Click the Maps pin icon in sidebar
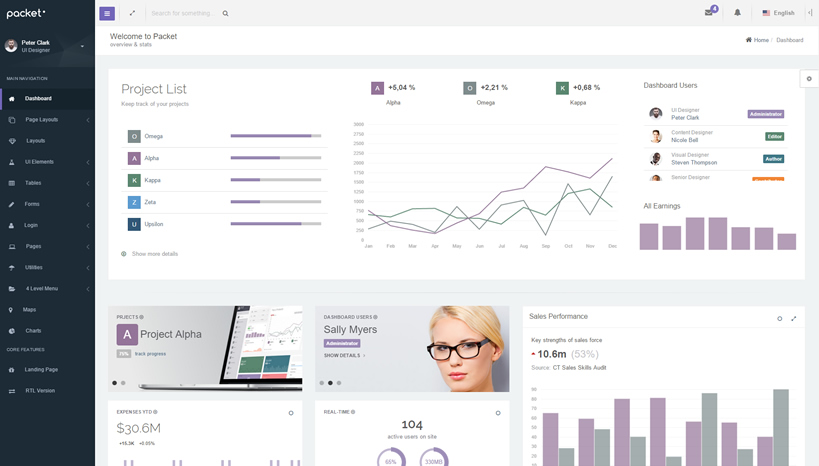The width and height of the screenshot is (819, 466). pos(12,310)
